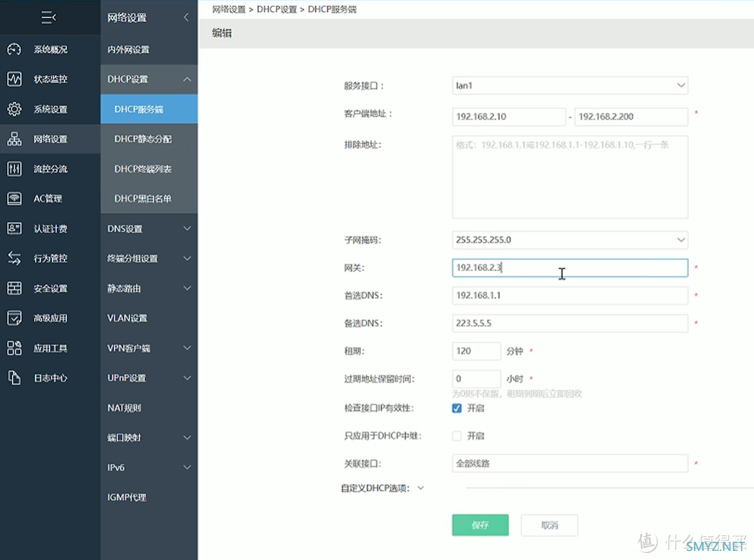
Task: Click the client start address 192.168.2.10 field
Action: tap(509, 116)
